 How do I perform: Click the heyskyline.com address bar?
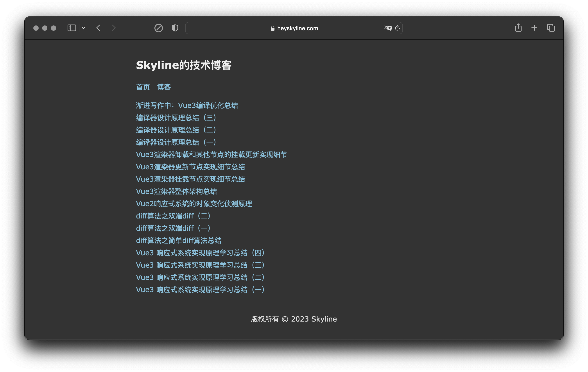coord(294,28)
